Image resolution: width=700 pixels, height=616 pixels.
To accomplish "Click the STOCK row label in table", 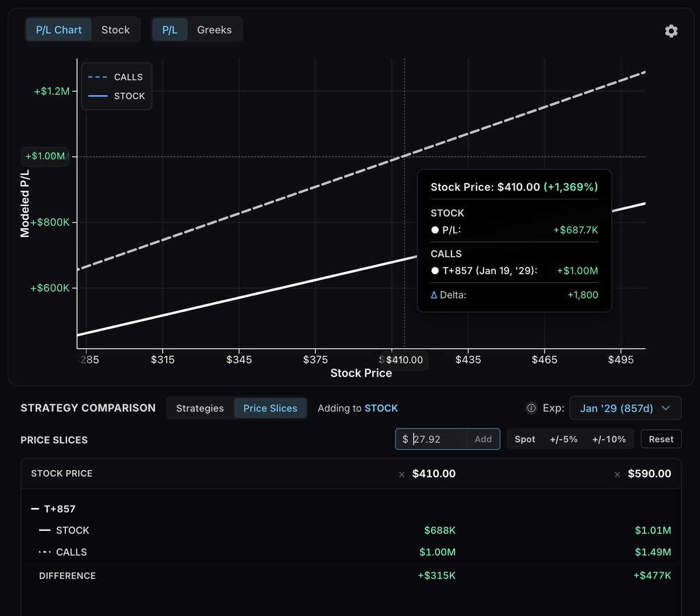I will pos(72,530).
